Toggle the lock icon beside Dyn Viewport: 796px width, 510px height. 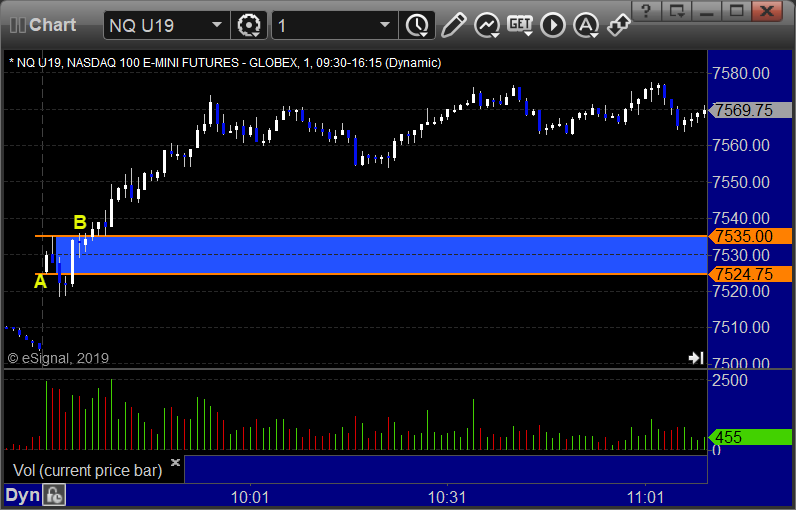(54, 495)
